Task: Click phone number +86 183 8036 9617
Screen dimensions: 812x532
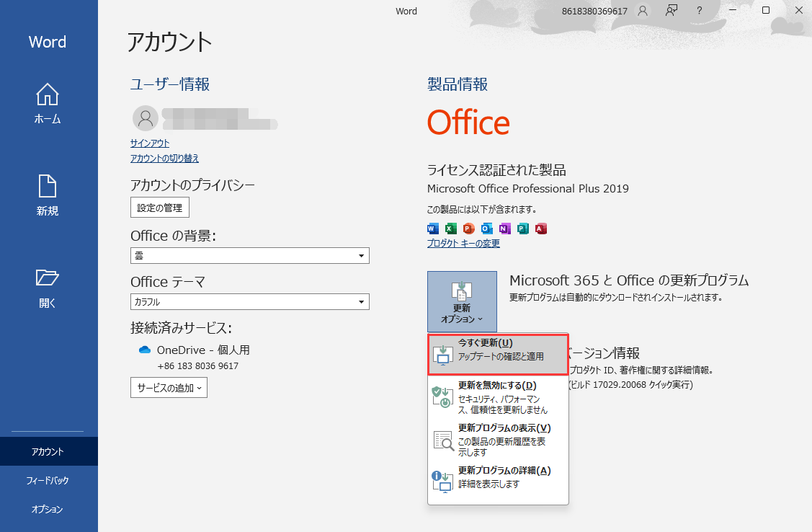Action: (198, 365)
